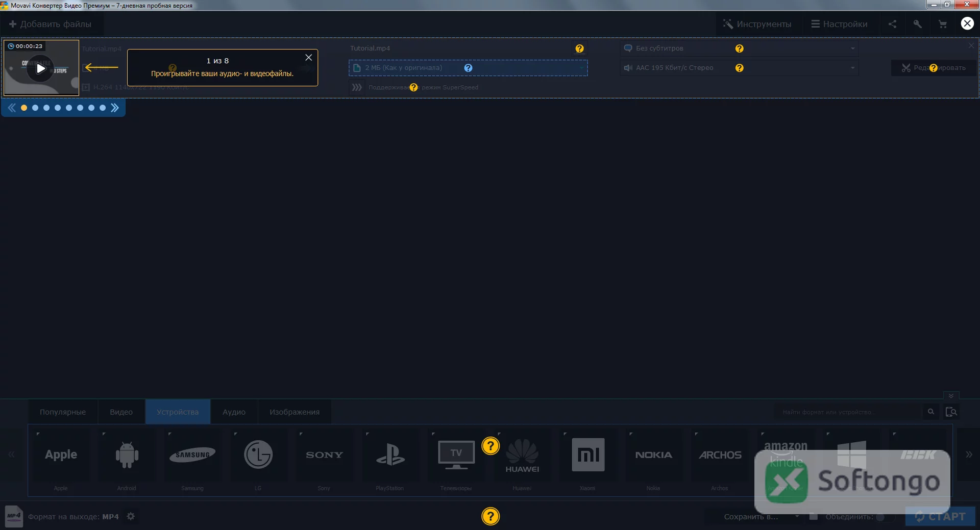This screenshot has width=980, height=530.
Task: Open the Изображения tab
Action: pyautogui.click(x=295, y=412)
